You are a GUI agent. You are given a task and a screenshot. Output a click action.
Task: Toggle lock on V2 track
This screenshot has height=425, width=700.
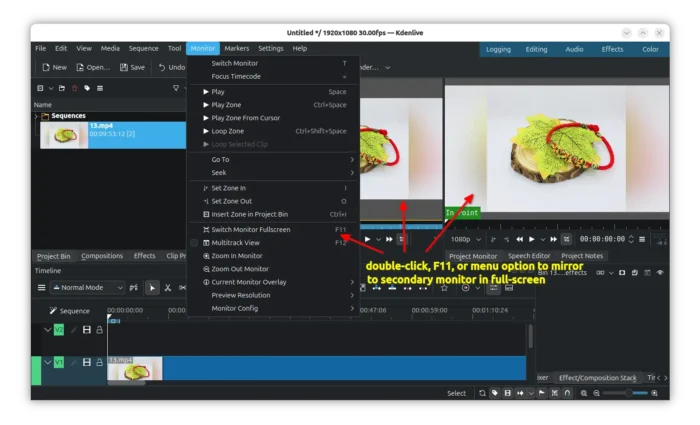pyautogui.click(x=99, y=330)
